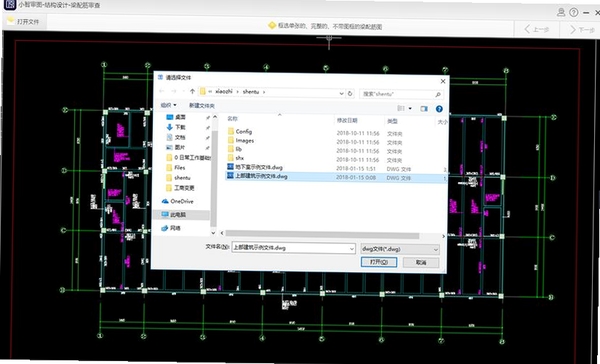Click navigation pane scrollbar down arrow
The width and height of the screenshot is (600, 364).
214,232
